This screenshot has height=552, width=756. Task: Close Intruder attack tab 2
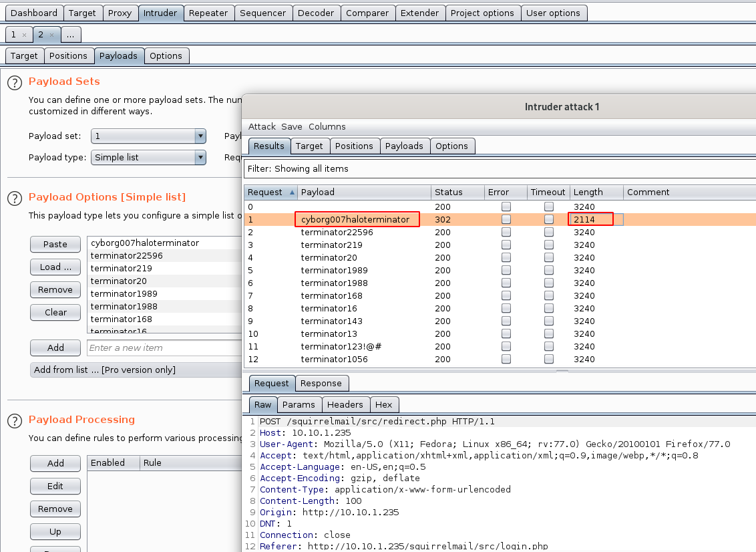coord(52,34)
